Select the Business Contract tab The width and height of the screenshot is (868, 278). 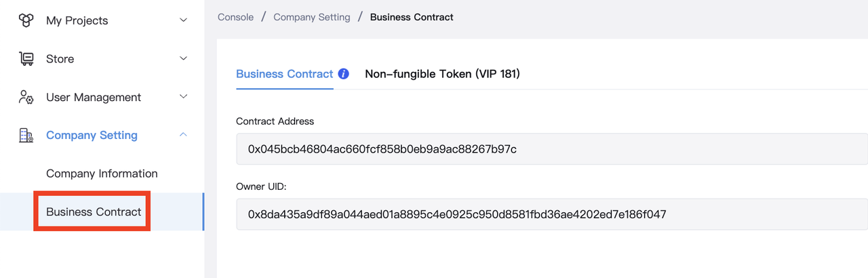coord(285,74)
